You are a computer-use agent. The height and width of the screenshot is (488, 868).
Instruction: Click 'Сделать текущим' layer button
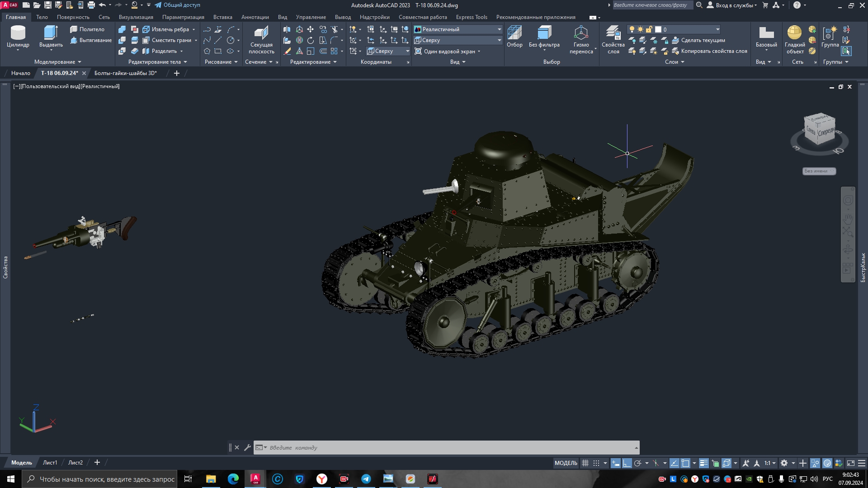[x=698, y=40]
